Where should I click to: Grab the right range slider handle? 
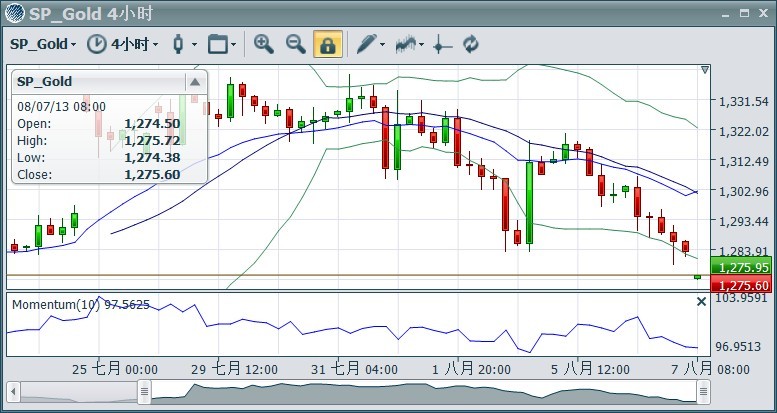[703, 392]
